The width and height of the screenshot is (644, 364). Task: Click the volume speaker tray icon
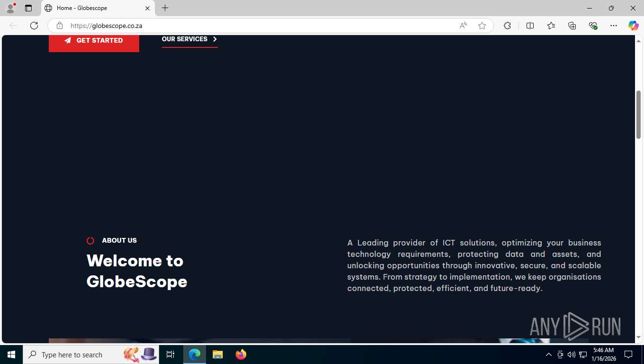pyautogui.click(x=572, y=355)
